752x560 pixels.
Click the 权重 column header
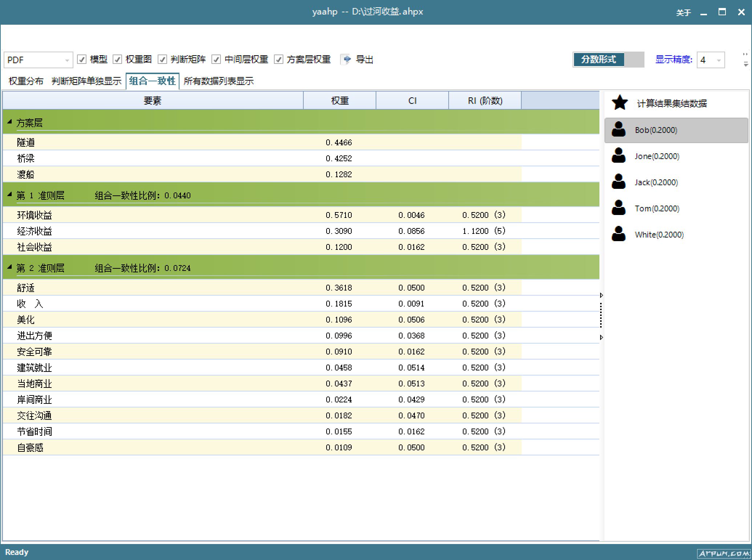pos(340,101)
